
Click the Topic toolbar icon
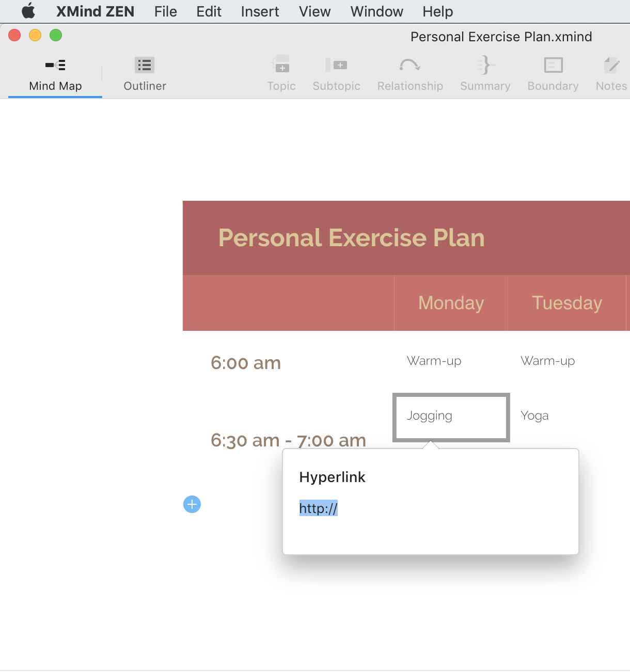[x=281, y=65]
